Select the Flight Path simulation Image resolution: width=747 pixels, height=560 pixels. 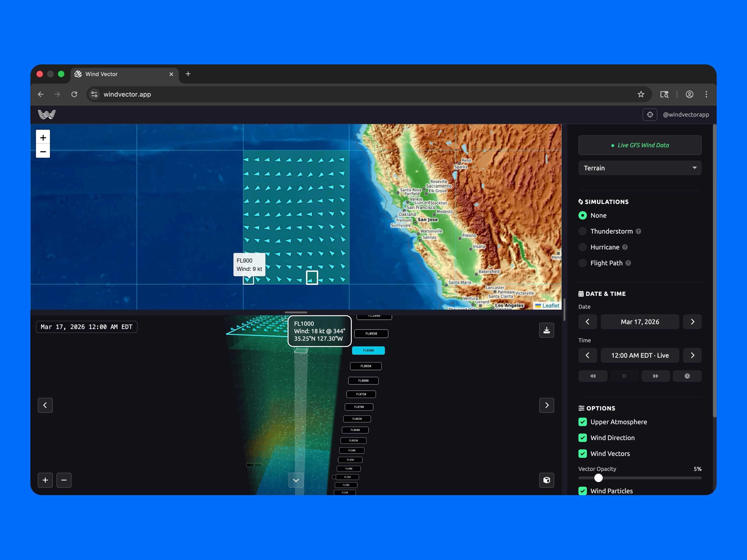pos(582,263)
